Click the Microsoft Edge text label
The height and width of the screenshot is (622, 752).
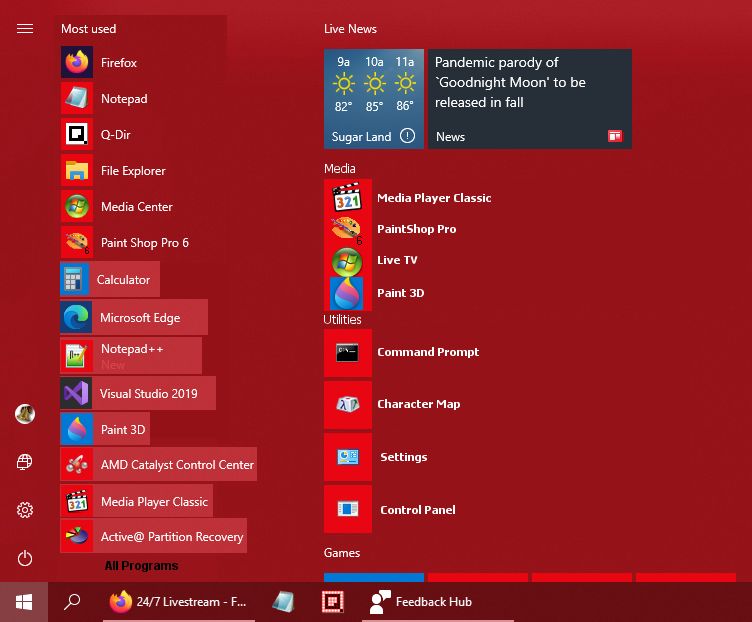[140, 317]
